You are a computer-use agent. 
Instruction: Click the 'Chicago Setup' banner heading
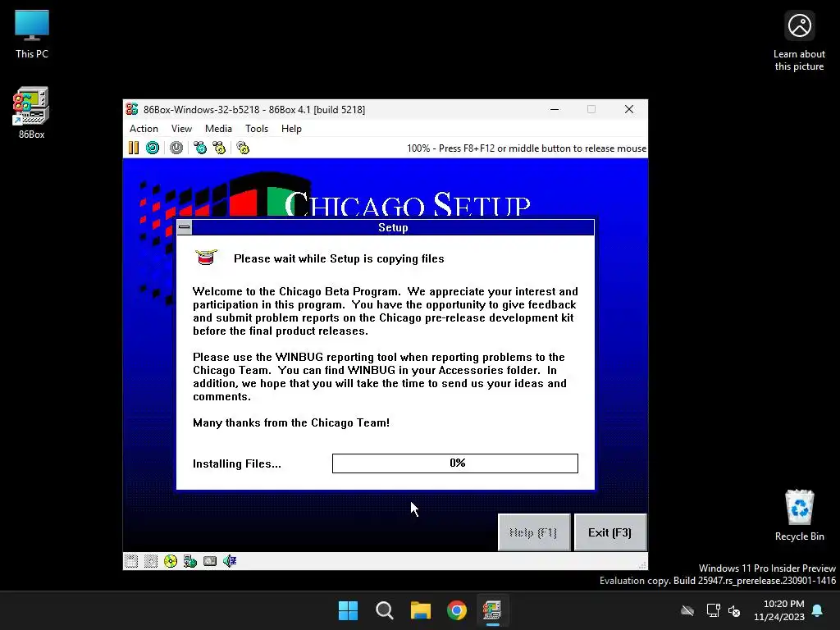[x=407, y=204]
